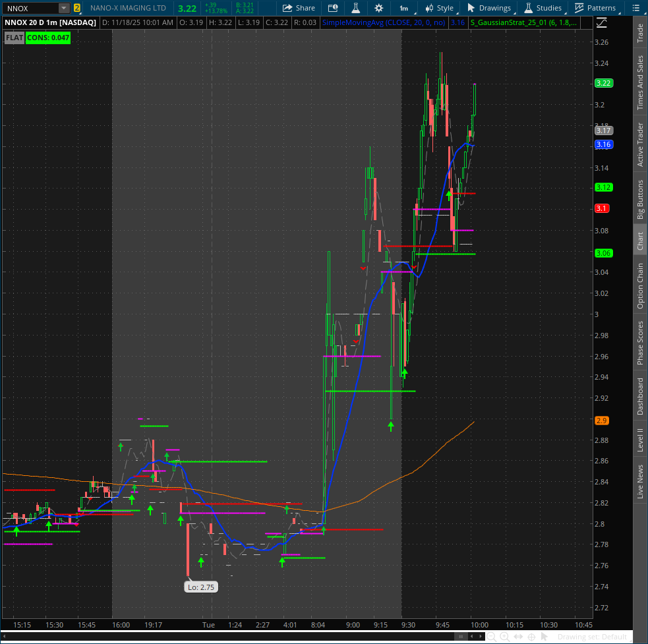Open the Share menu
The width and height of the screenshot is (648, 644).
tap(299, 8)
